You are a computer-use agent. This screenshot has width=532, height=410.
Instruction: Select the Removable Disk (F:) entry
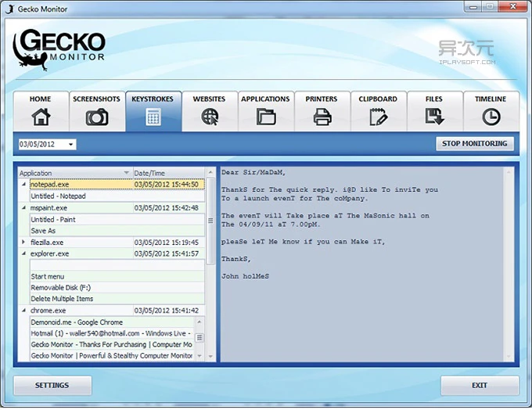(x=117, y=288)
